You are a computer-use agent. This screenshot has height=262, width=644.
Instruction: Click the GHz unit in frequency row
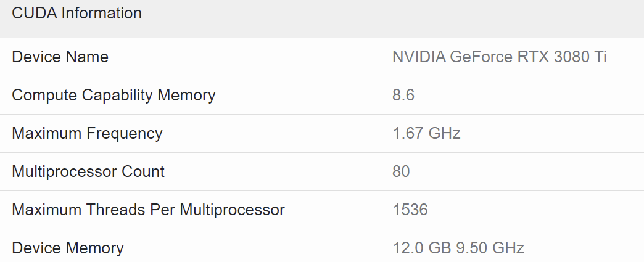(x=445, y=134)
